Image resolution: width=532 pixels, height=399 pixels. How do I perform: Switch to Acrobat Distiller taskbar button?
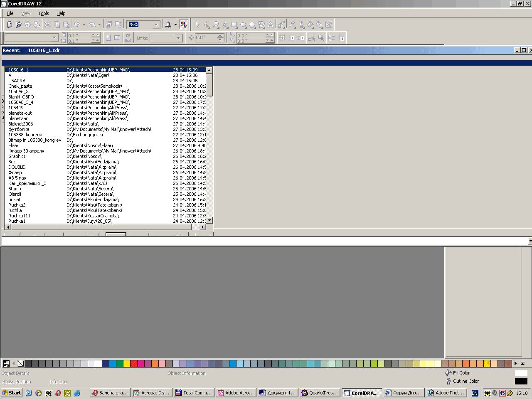(x=152, y=393)
